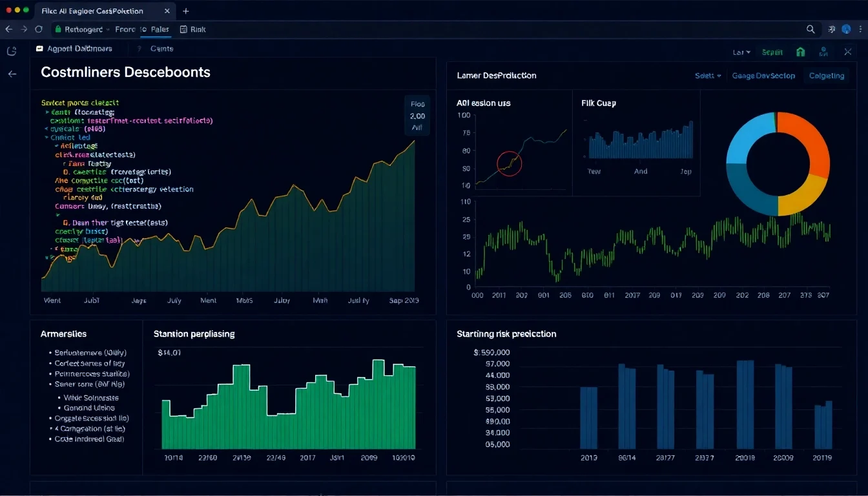Click the 'Cunnerc Ureay' code line

pyautogui.click(x=108, y=206)
